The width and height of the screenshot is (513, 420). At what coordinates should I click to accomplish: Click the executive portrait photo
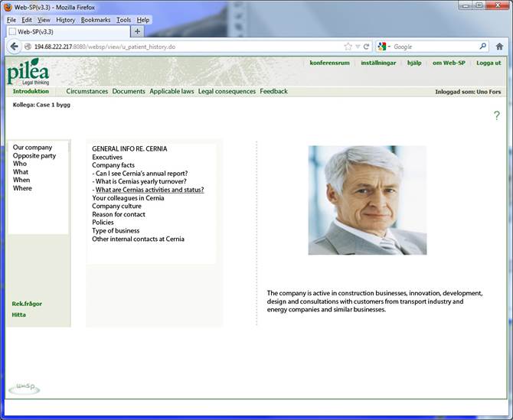pos(367,200)
